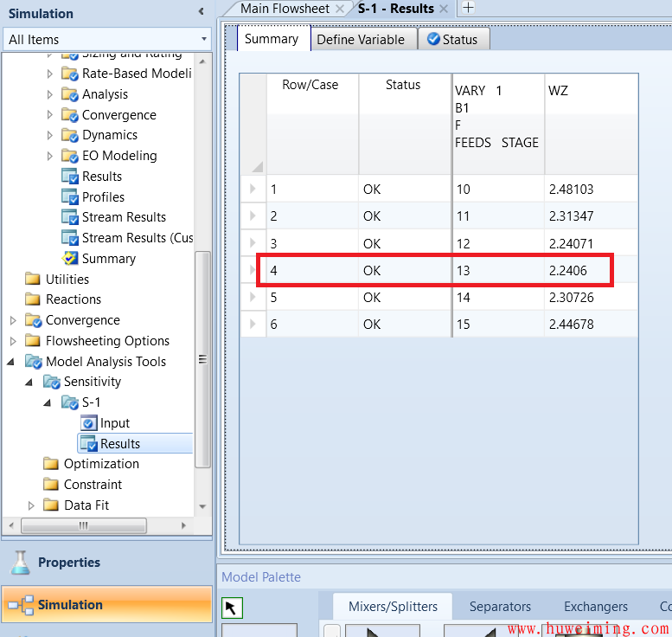Expand the Data Fit tree node
Image resolution: width=672 pixels, height=637 pixels.
(x=31, y=505)
